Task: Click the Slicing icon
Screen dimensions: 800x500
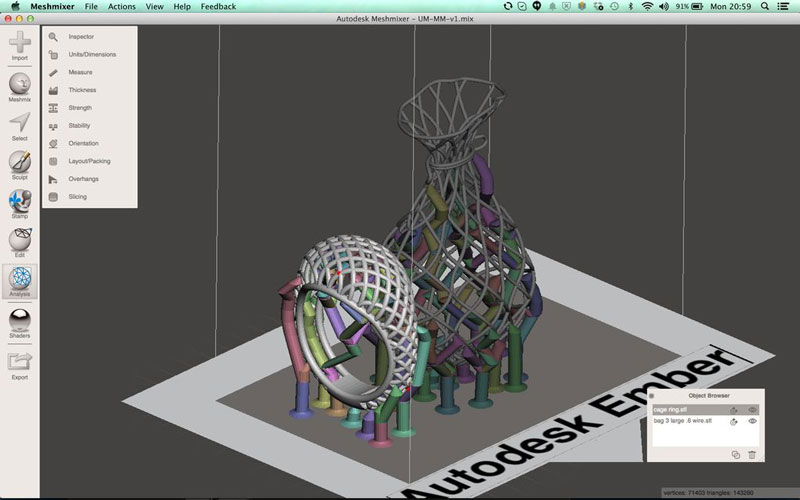Action: 53,197
